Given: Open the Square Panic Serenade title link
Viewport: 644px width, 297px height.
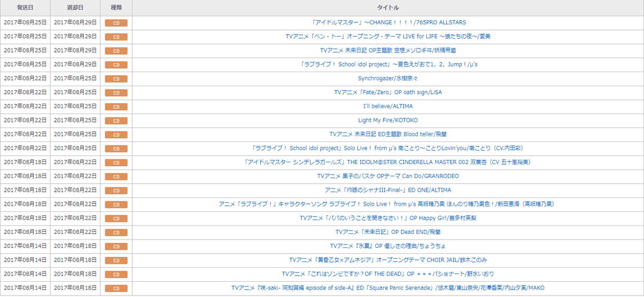Looking at the screenshot, I should pyautogui.click(x=388, y=287).
